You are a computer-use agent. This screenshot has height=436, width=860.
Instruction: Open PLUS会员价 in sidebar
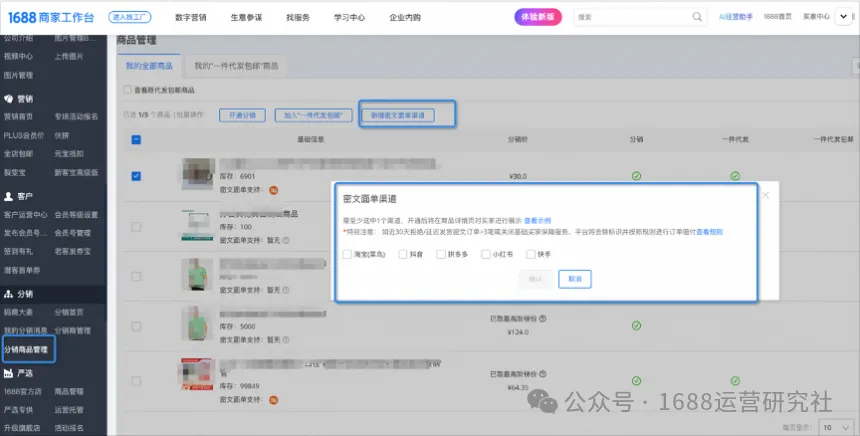(24, 135)
